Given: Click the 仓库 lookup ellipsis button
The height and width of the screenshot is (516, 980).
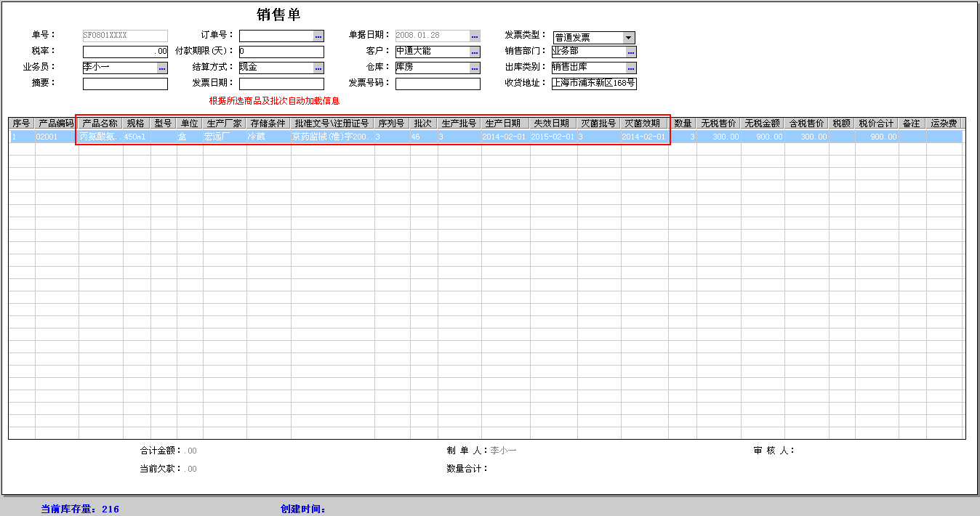Looking at the screenshot, I should point(475,68).
